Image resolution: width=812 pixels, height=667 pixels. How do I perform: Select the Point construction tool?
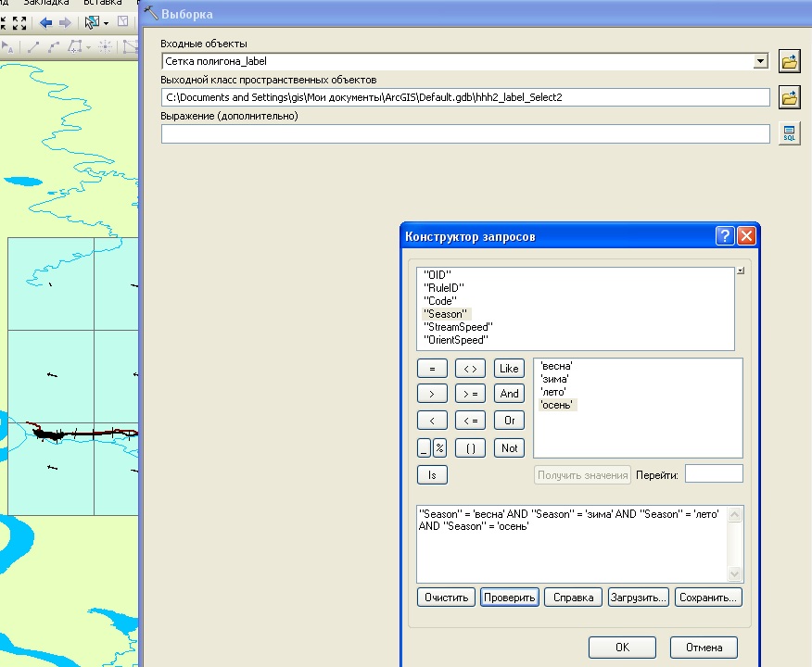105,47
